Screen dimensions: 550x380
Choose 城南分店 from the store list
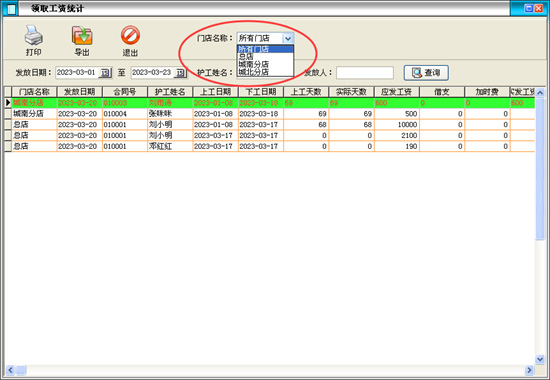coord(265,64)
